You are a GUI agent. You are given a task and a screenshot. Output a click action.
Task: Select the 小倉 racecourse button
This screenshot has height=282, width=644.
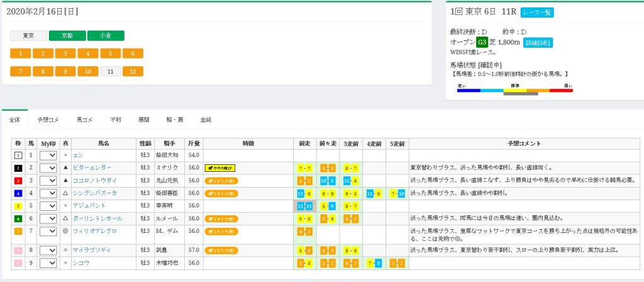coord(106,36)
